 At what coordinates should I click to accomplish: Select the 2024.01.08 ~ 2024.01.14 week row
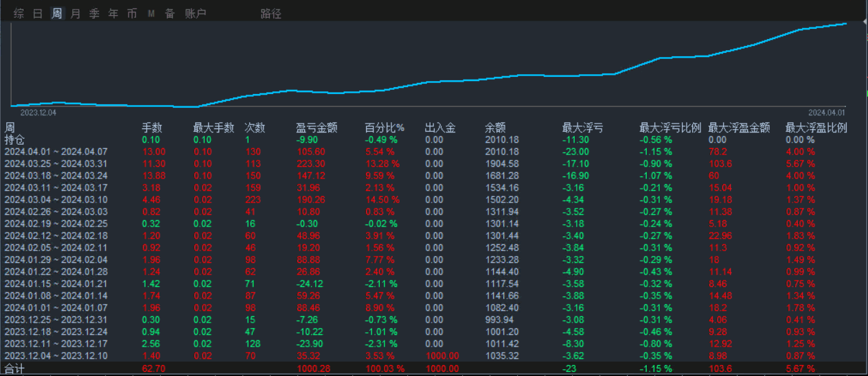(434, 296)
